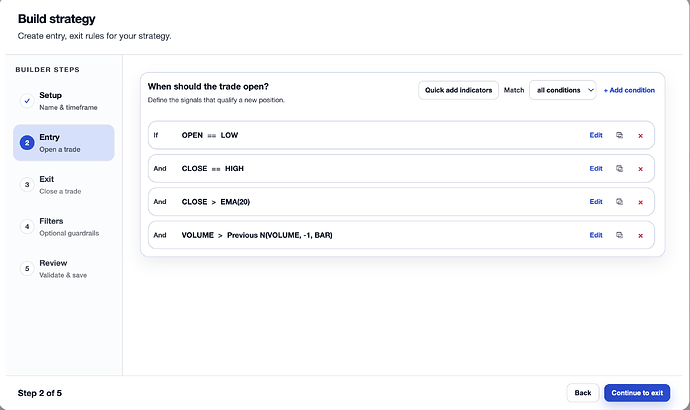This screenshot has width=690, height=410.
Task: Select the CLOSE == HIGH expression text
Action: pos(213,168)
